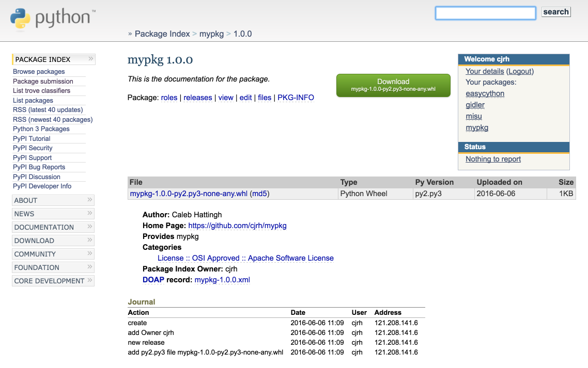The width and height of the screenshot is (588, 368).
Task: Open md5 checksum link
Action: click(x=259, y=194)
